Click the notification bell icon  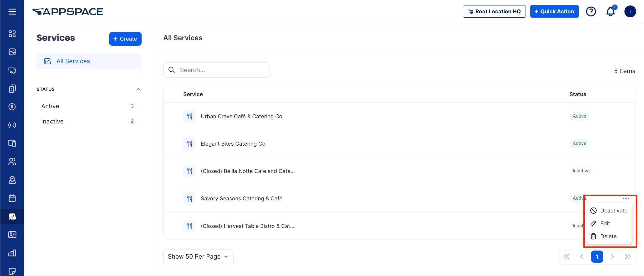[610, 11]
